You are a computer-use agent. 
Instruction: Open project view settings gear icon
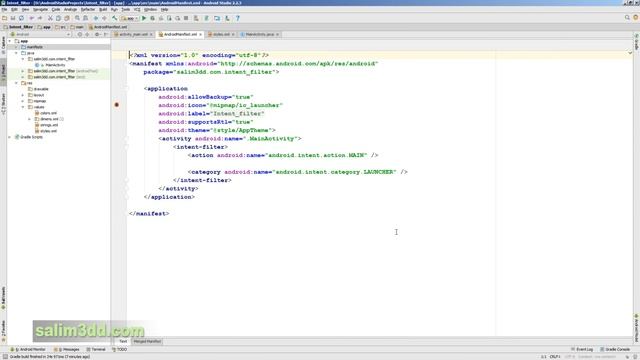(x=97, y=34)
